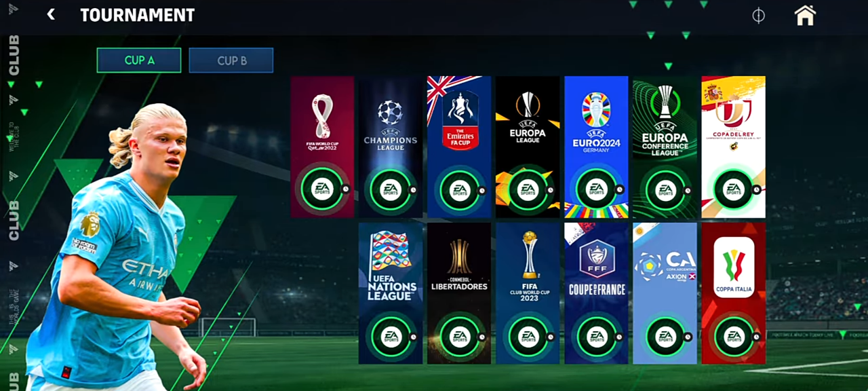
Task: Tap EA Sports badge on Champions League card
Action: click(x=391, y=189)
